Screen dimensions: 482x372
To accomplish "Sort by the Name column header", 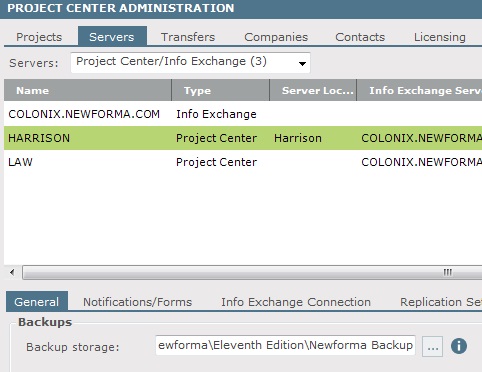I will pyautogui.click(x=88, y=90).
